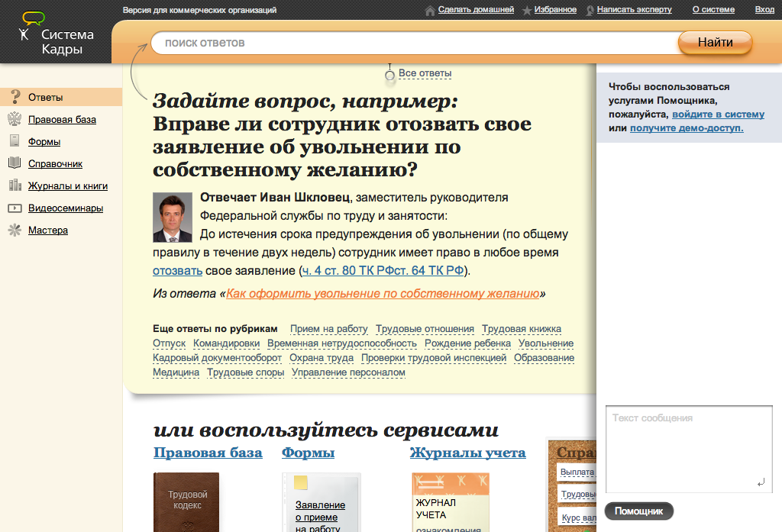Viewport: 782px width, 532px height.
Task: Expand the Все ответы toggle
Action: pyautogui.click(x=389, y=75)
